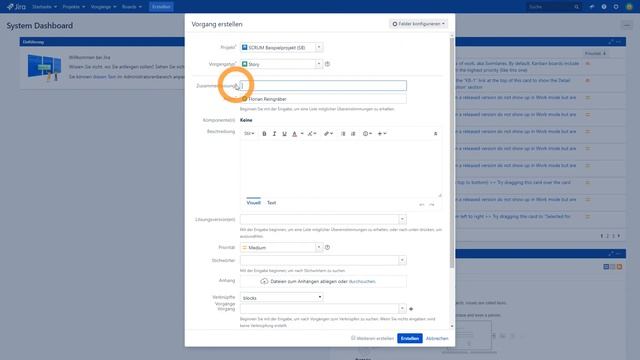Screen dimensions: 640x360
Task: Open the top-right gadget's options menu
Action: pyautogui.click(x=619, y=42)
